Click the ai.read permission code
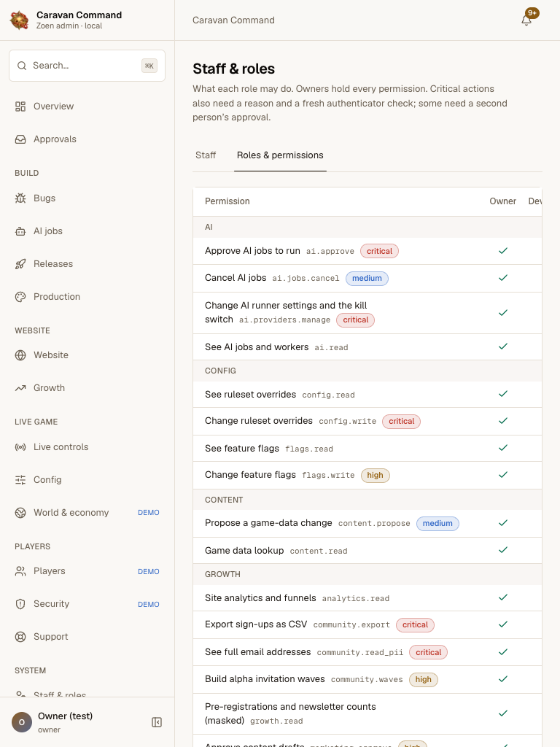The height and width of the screenshot is (747, 560). click(x=332, y=348)
